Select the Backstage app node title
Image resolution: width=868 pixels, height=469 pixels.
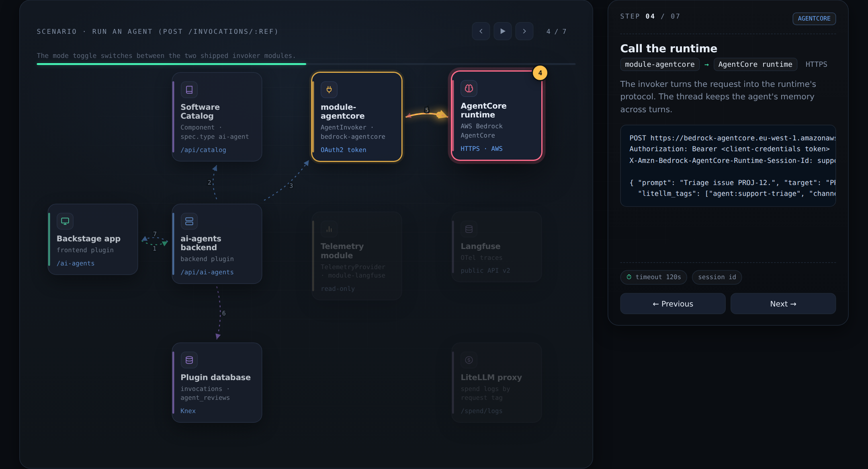pos(88,239)
